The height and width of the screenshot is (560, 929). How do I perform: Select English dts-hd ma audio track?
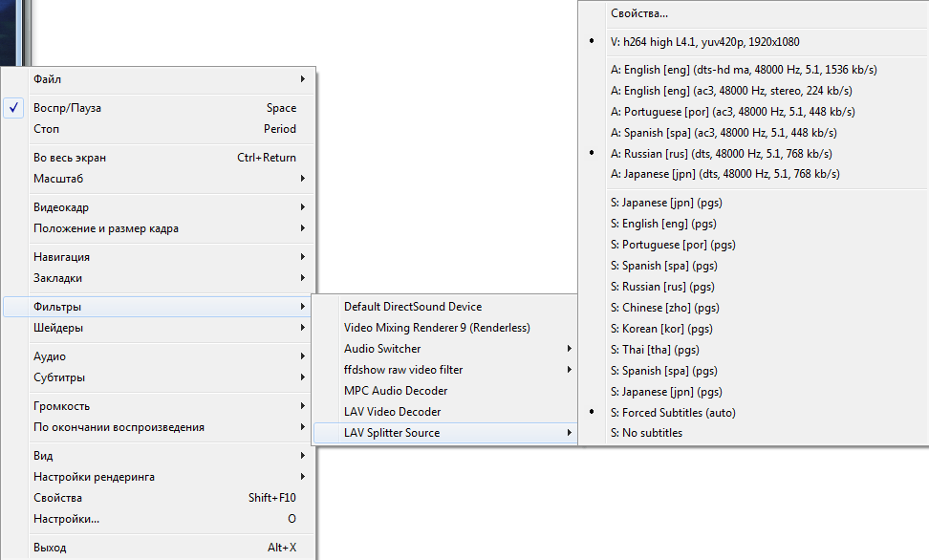[x=744, y=70]
